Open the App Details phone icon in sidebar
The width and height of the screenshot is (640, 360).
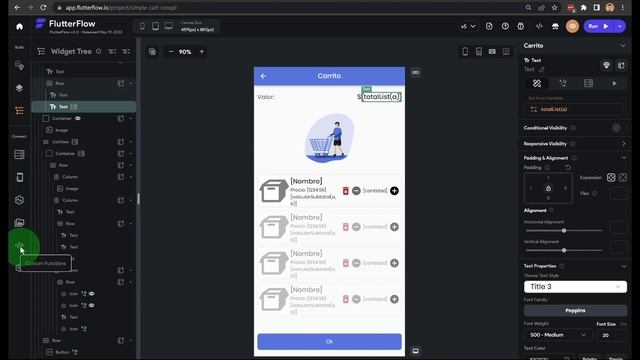coord(19,177)
